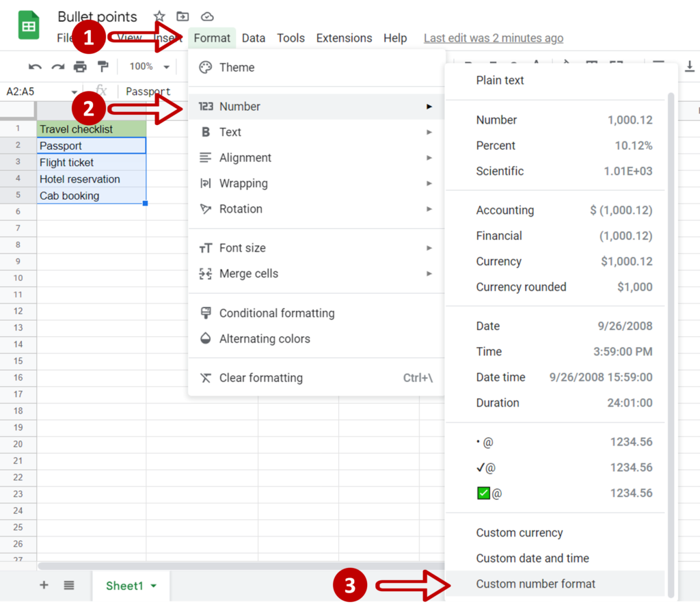The height and width of the screenshot is (613, 700).
Task: Open Custom date and time options
Action: [555, 558]
